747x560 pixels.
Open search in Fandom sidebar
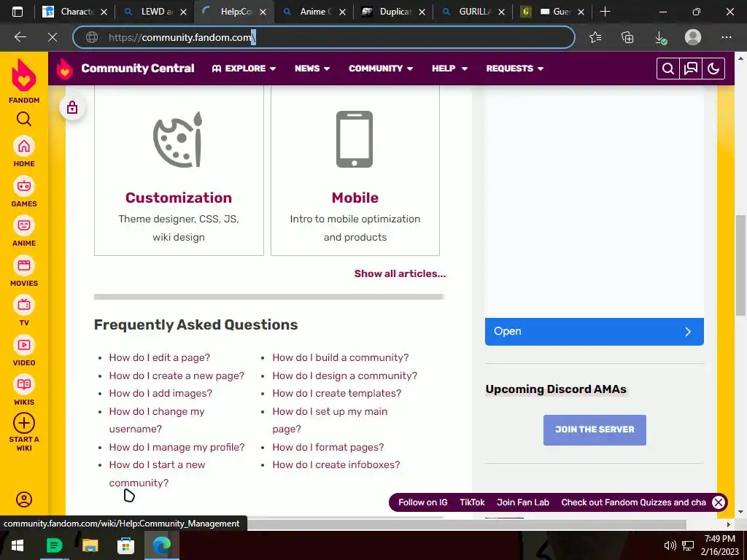(x=24, y=119)
